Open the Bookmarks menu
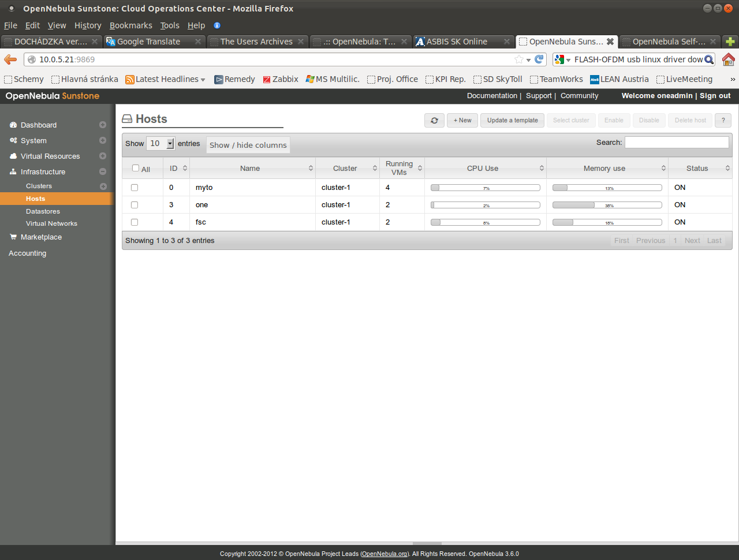 (131, 25)
